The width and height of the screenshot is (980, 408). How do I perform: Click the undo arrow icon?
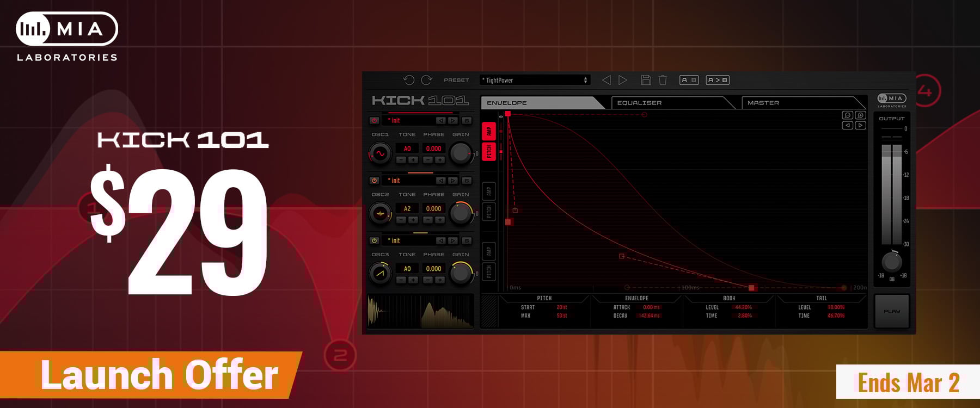408,80
